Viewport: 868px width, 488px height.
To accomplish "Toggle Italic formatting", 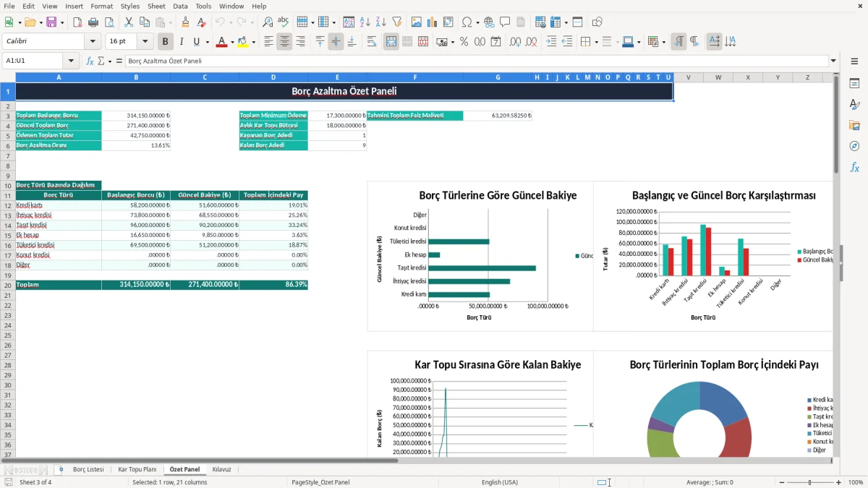I will pos(182,42).
